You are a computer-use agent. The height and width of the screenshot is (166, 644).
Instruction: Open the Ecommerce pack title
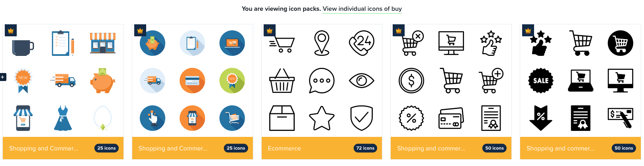tap(284, 148)
